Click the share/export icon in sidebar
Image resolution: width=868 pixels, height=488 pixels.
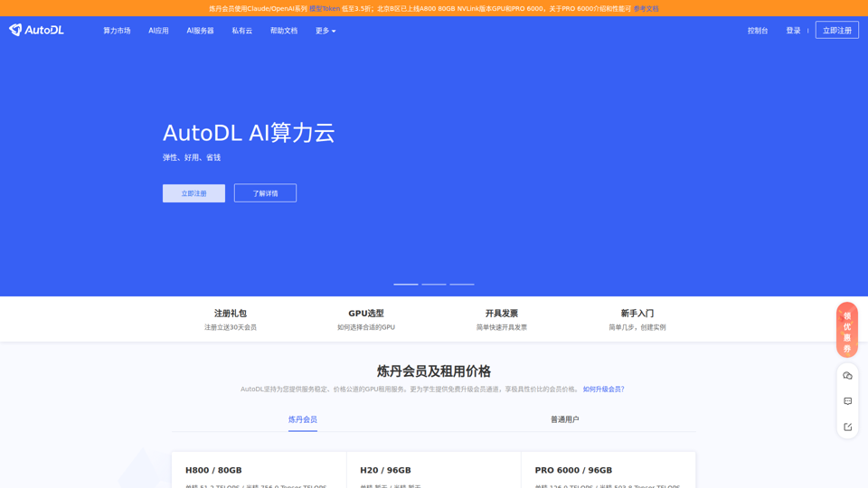(x=847, y=427)
